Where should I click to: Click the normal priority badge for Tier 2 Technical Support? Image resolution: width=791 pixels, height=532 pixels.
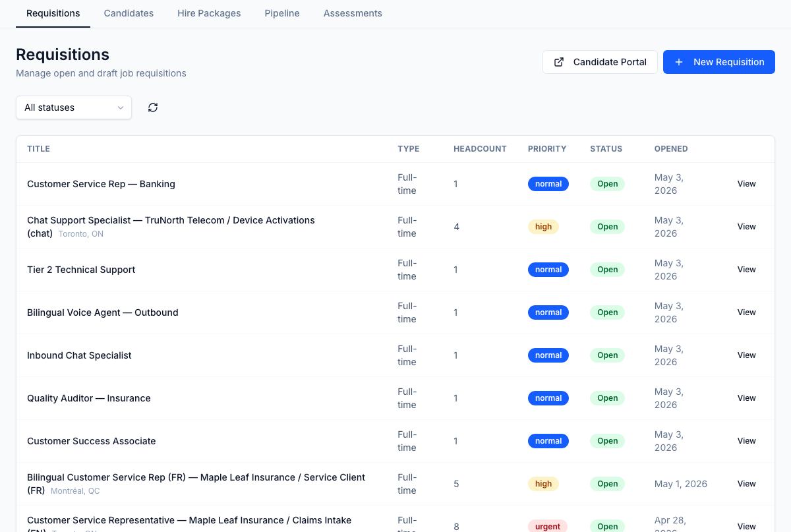point(548,270)
